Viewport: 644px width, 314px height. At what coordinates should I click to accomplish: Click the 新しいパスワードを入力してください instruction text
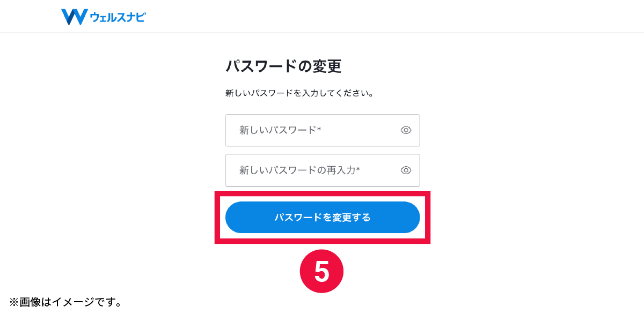click(x=299, y=93)
